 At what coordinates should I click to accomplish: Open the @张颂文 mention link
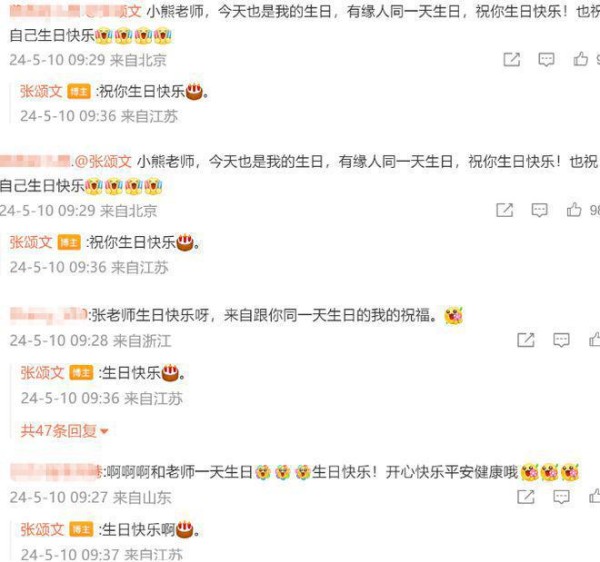(x=103, y=162)
